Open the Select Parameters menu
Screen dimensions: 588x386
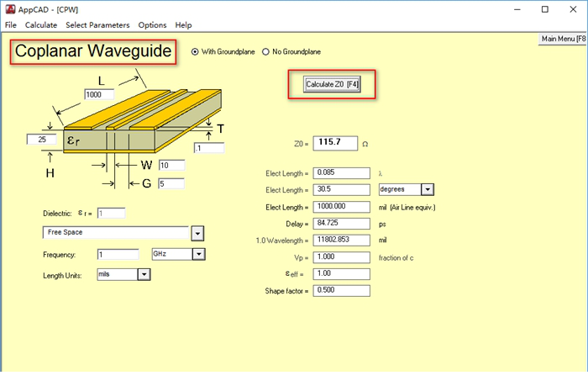pos(97,25)
